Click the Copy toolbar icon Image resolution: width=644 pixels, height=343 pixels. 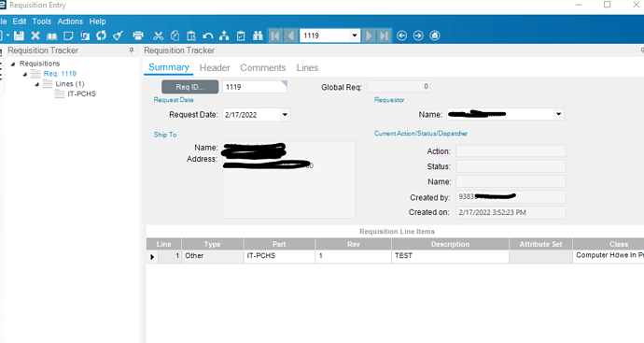click(x=175, y=36)
